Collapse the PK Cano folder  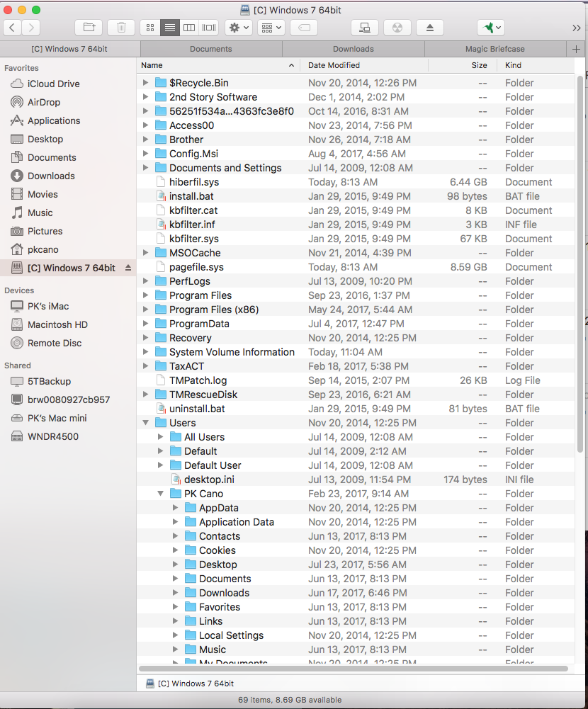(161, 494)
